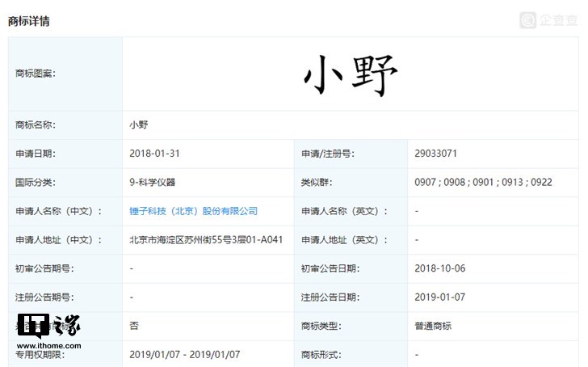
Task: Select the trademark type value 普通商标
Action: (x=433, y=326)
